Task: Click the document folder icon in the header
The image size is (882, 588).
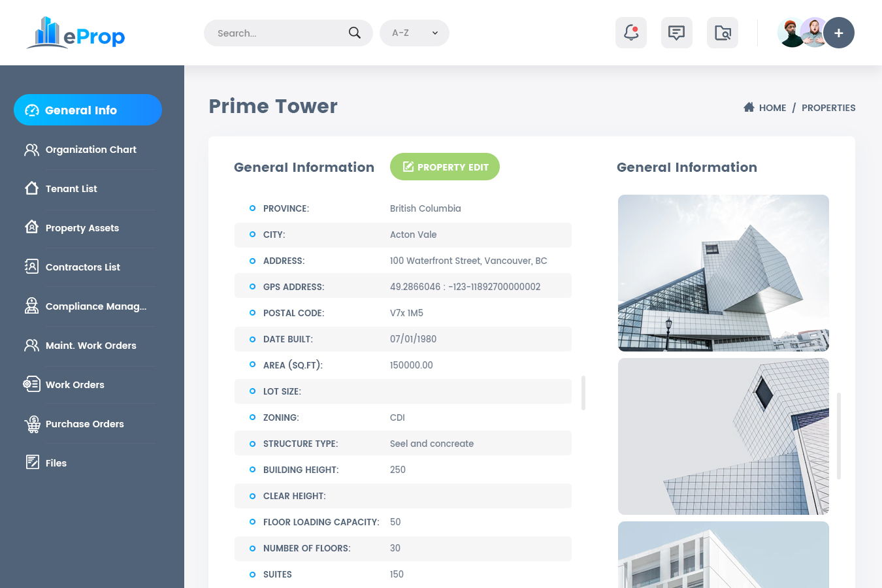Action: tap(722, 32)
